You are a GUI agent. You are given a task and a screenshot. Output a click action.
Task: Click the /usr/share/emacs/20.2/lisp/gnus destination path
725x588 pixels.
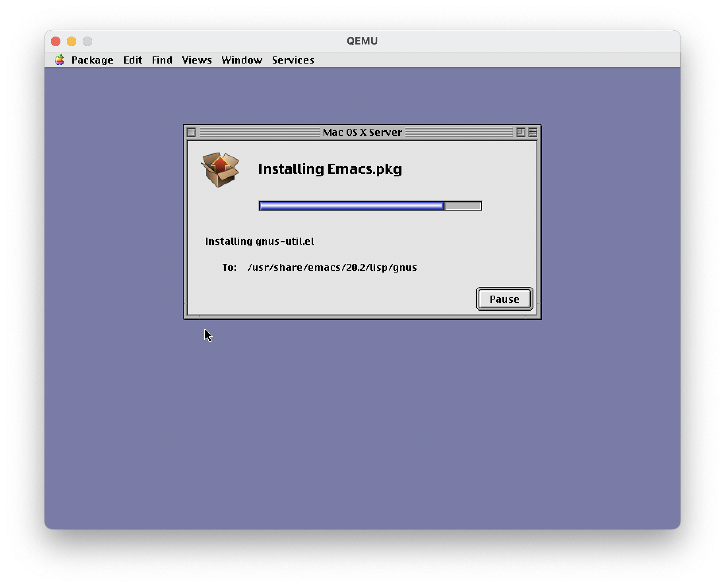pyautogui.click(x=332, y=267)
